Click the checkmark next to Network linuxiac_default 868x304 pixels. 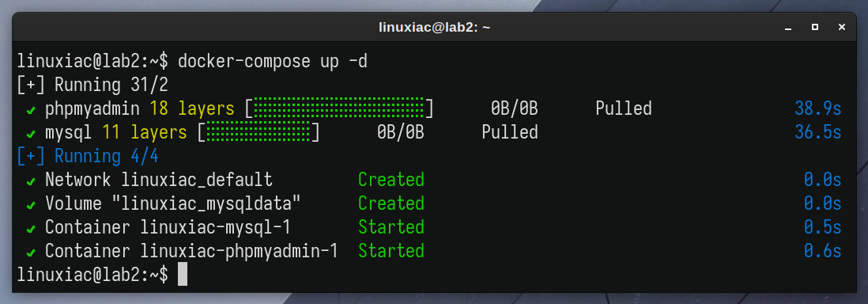pyautogui.click(x=31, y=180)
